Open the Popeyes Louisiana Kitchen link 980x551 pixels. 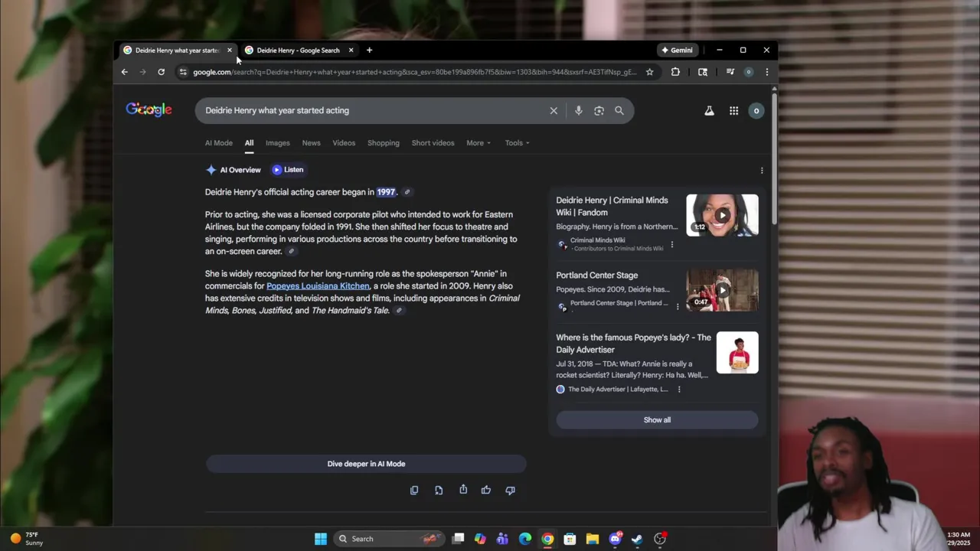pos(318,286)
